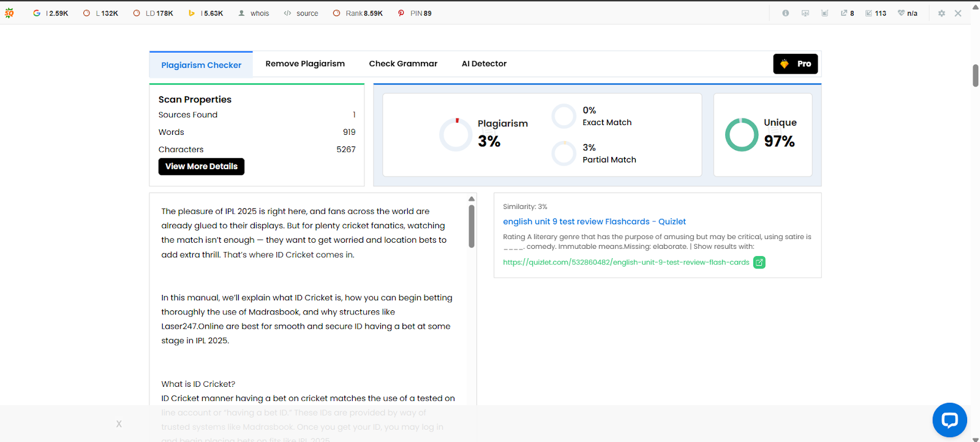Open external links count 8
Screen dimensions: 980x442
(847, 13)
